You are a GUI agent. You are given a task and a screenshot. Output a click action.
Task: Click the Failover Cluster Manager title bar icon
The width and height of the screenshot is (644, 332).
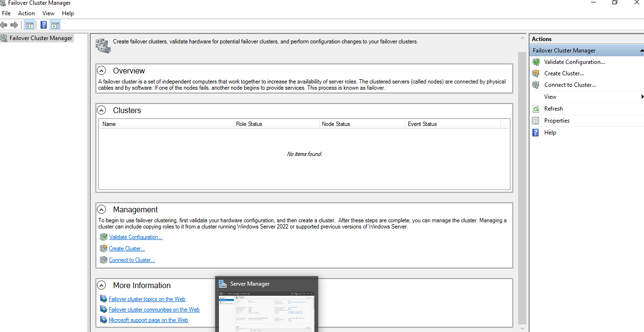pyautogui.click(x=2, y=2)
